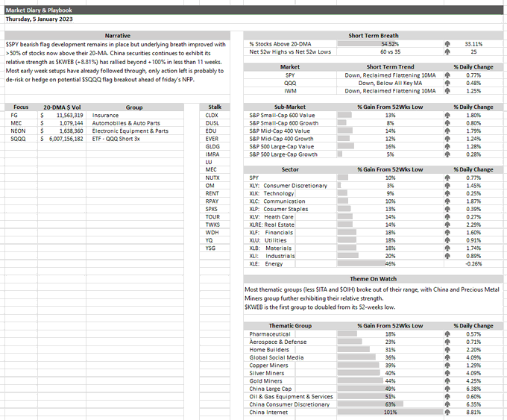
Task: Click the up-arrow icon for S&P 500 Large-Cap Growth
Action: coord(447,154)
